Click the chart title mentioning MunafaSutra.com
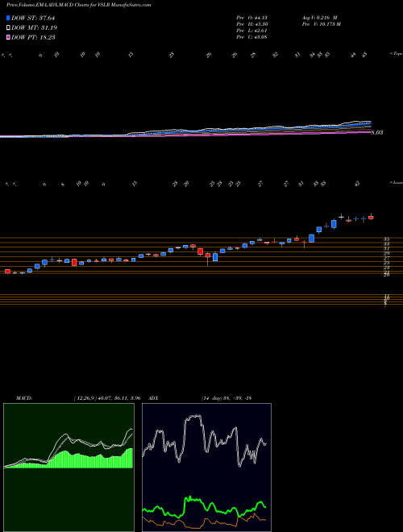 point(79,5)
